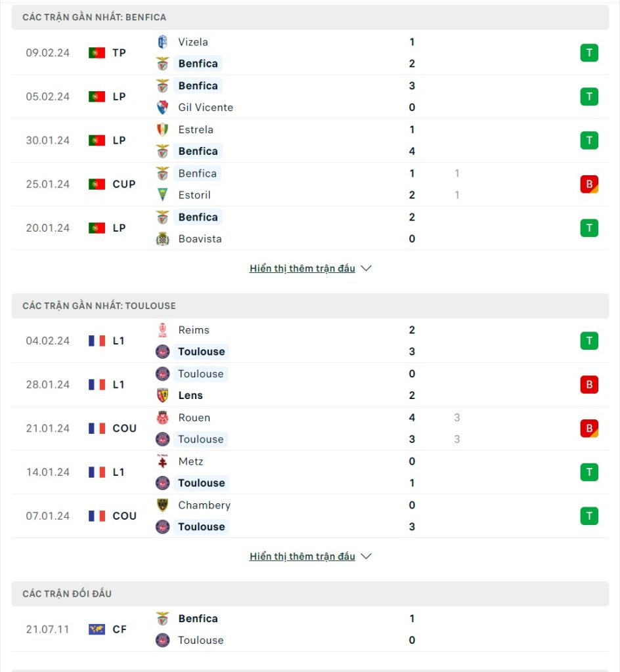Open green T result badge for Vizela match
Viewport: 620px width, 672px height.
coord(589,52)
